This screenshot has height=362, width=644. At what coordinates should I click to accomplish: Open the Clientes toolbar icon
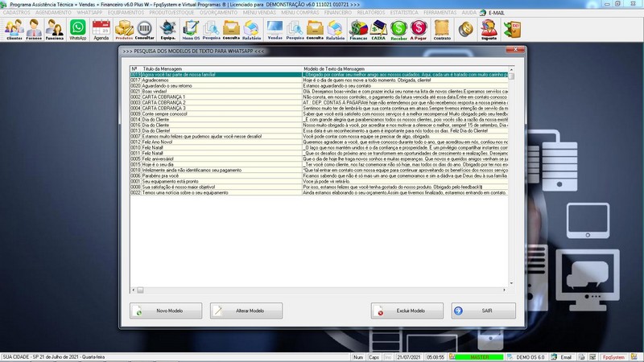pyautogui.click(x=14, y=30)
